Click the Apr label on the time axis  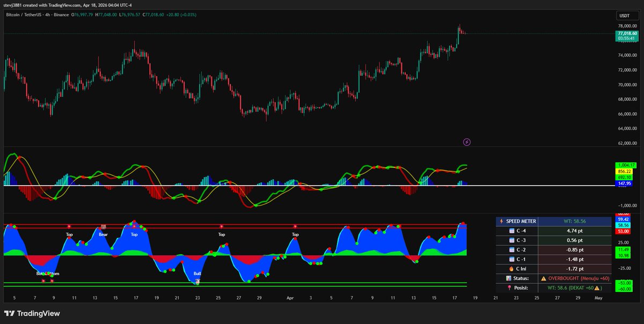[291, 297]
